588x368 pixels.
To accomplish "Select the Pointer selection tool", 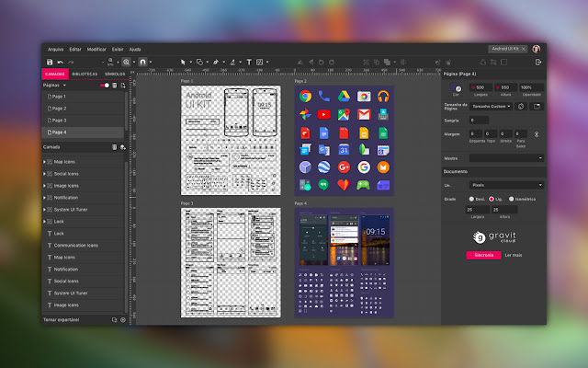I will coord(183,62).
